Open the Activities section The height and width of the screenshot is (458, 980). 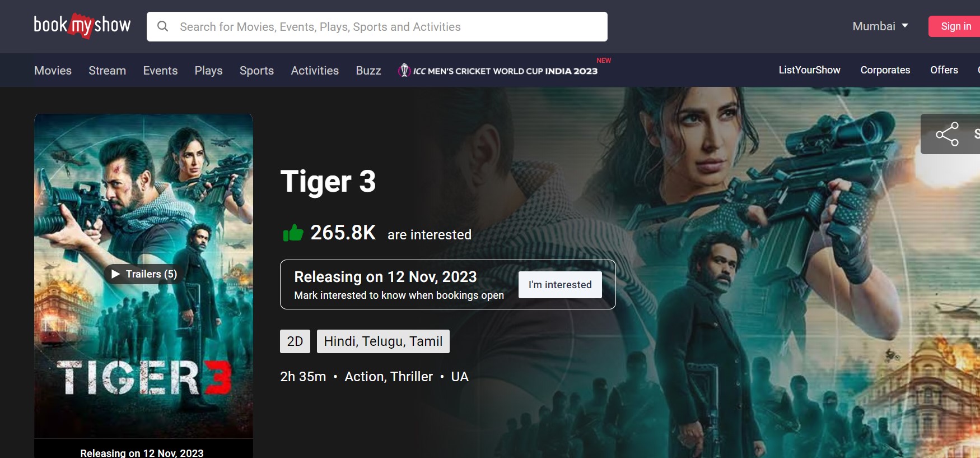[x=315, y=71]
